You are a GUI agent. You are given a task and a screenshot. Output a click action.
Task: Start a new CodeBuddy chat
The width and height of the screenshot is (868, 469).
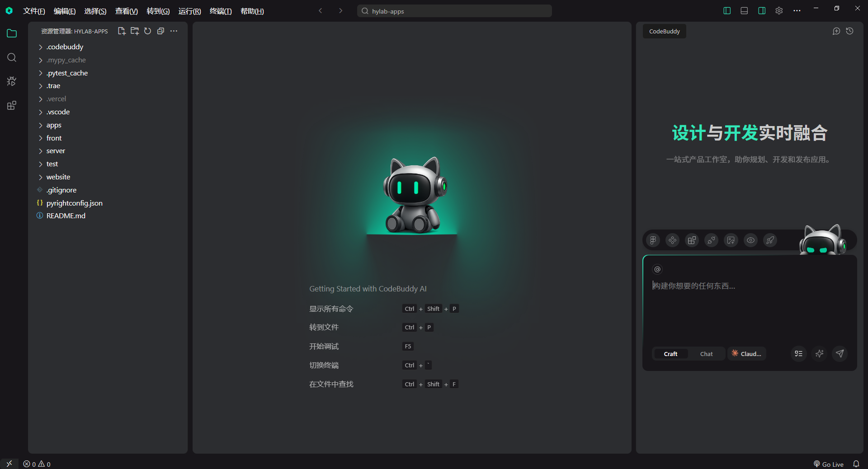coord(836,31)
